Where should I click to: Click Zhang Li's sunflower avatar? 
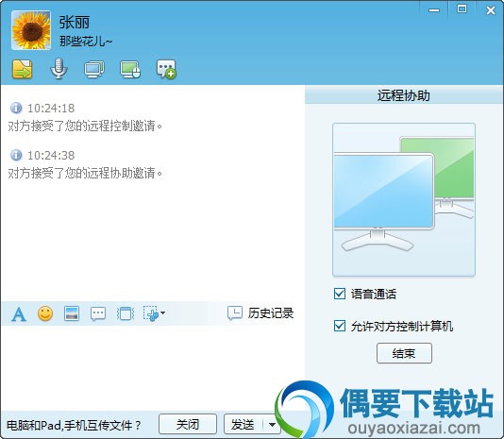coord(31,30)
